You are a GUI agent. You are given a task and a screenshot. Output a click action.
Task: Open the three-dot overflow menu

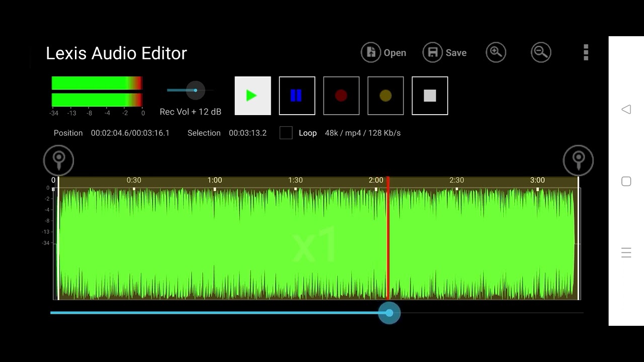[x=586, y=52]
